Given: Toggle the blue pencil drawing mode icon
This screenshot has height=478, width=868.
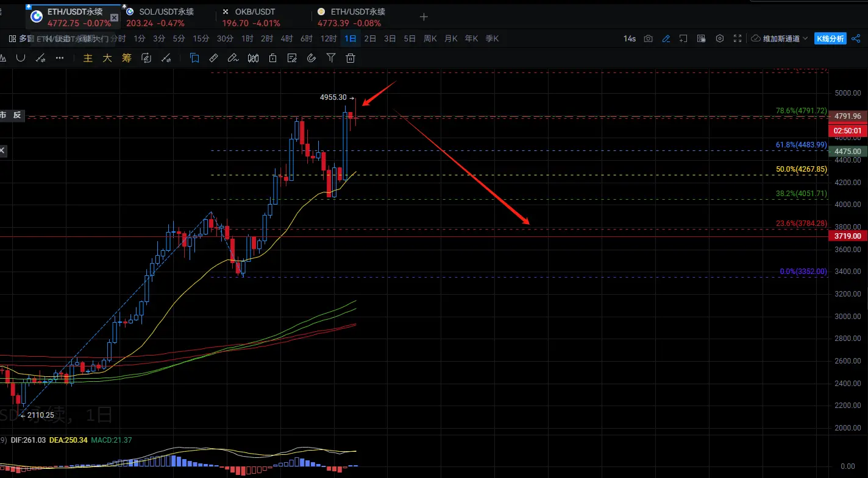Looking at the screenshot, I should point(666,38).
